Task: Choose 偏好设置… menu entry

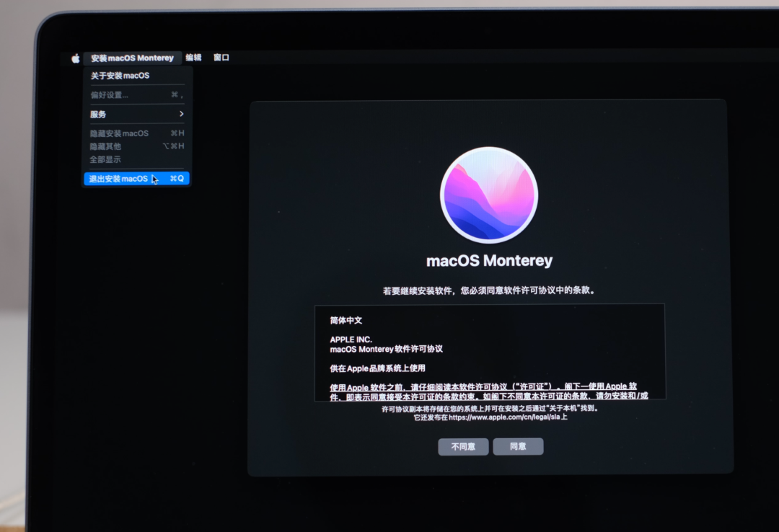Action: 136,95
